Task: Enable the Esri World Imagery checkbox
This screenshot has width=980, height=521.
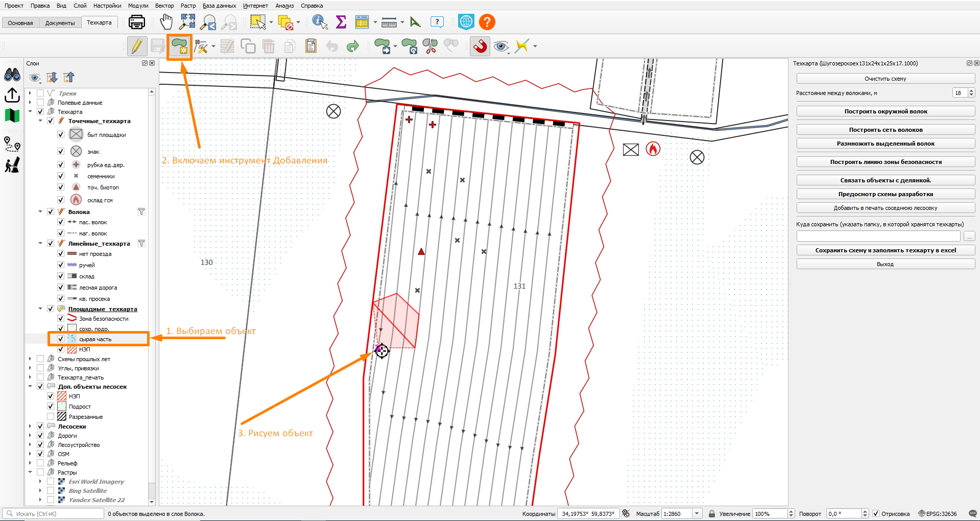Action: 51,481
